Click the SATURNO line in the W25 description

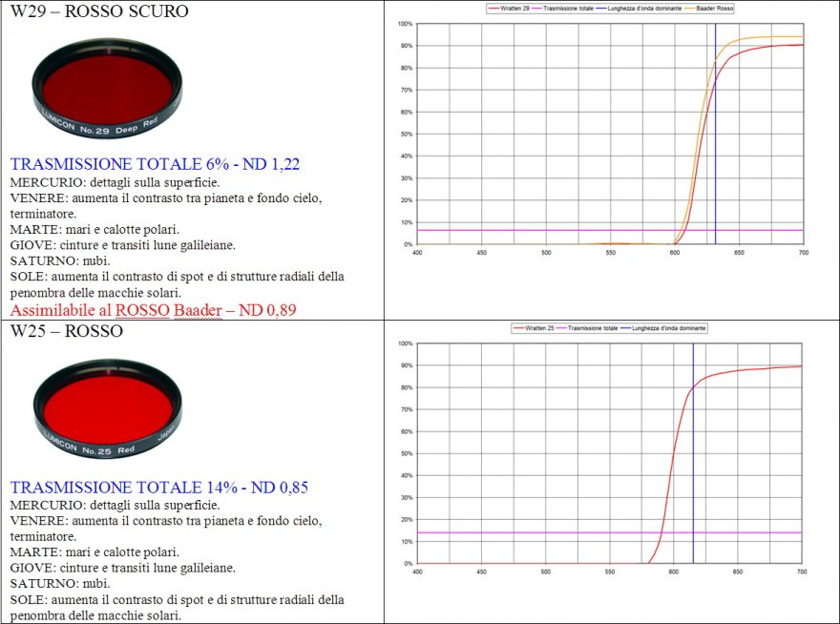pyautogui.click(x=59, y=583)
